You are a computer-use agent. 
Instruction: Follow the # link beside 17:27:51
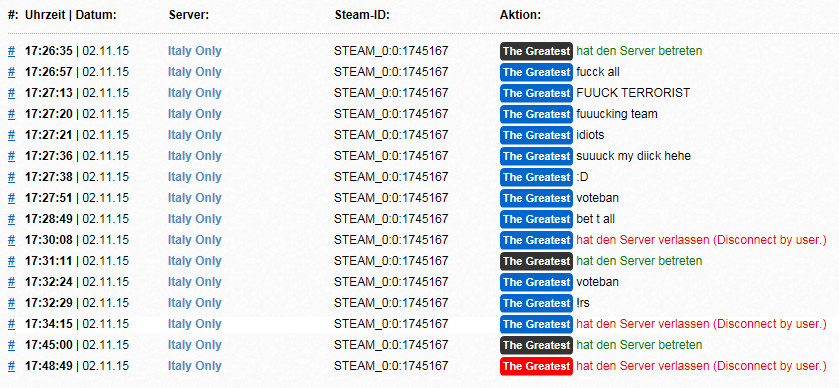coord(11,198)
